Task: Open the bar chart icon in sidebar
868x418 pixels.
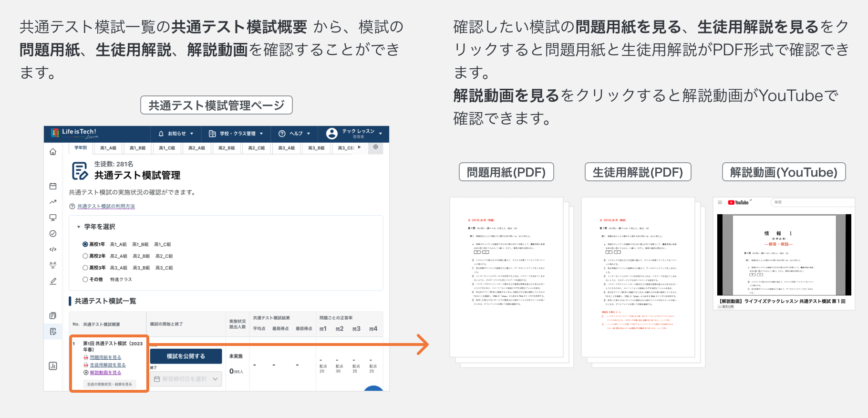Action: click(x=53, y=366)
